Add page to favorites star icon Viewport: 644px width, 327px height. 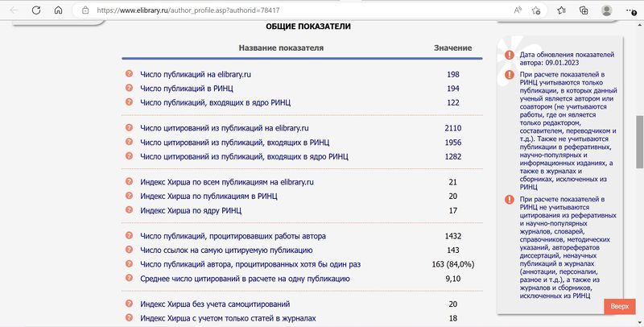pos(536,10)
